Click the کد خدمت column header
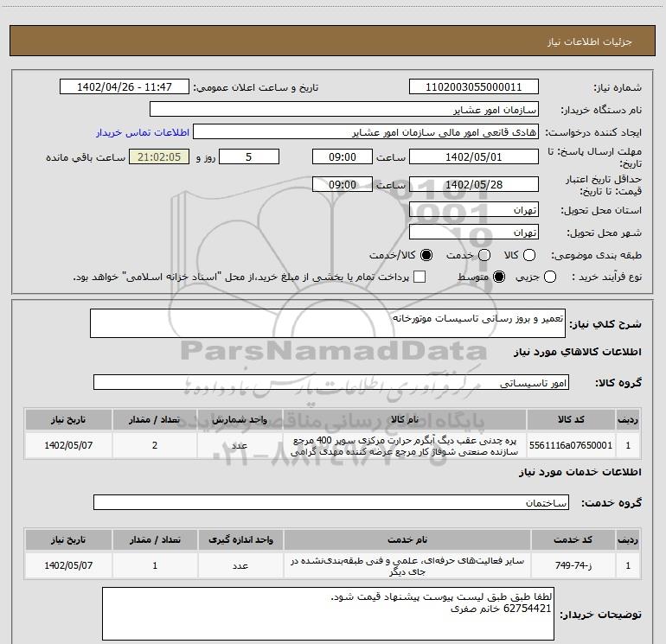 [x=573, y=539]
